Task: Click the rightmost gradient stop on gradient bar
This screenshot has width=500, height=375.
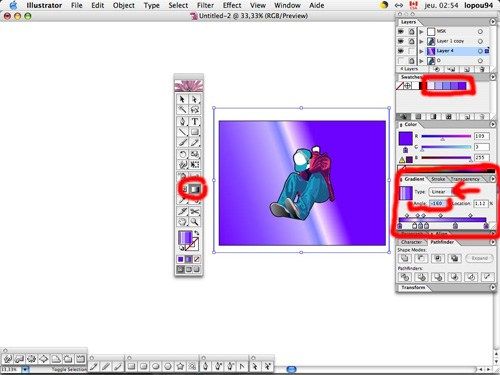Action: (486, 226)
